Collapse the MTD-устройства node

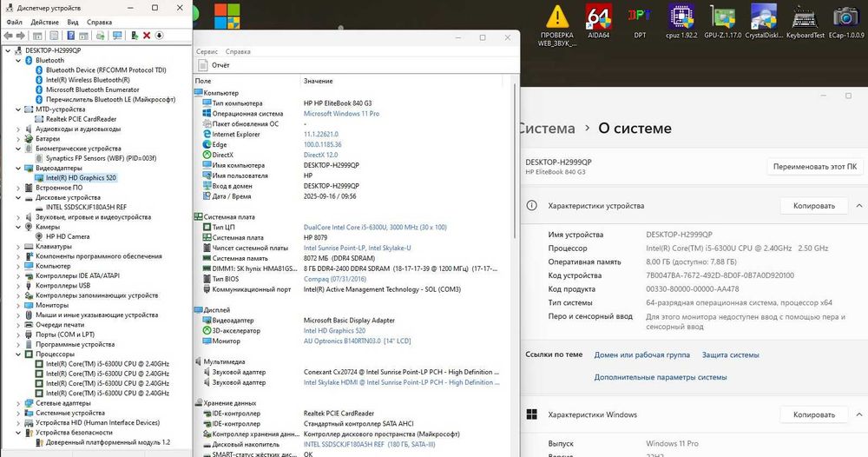[17, 109]
